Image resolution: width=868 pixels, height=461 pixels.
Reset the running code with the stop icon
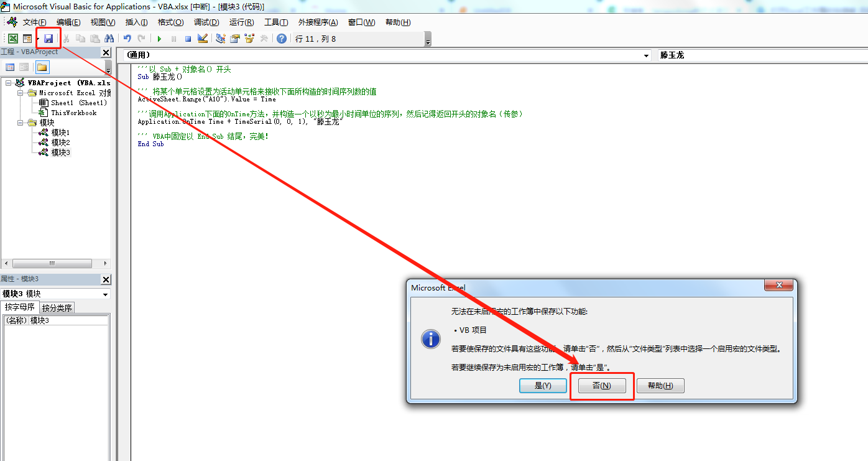188,39
